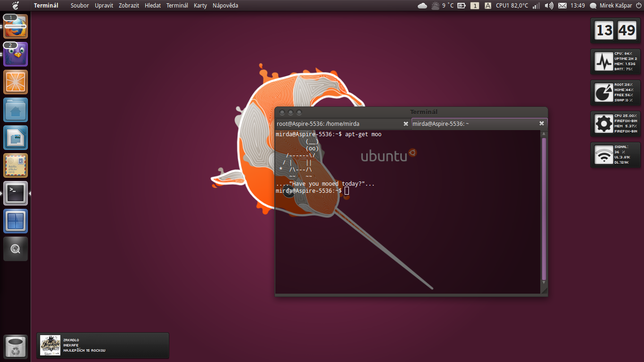Launch LibreOffice Writer from the launcher
The height and width of the screenshot is (362, 644).
[x=16, y=138]
